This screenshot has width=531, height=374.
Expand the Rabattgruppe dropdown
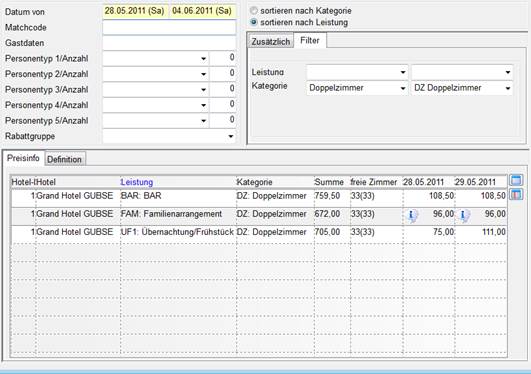231,137
